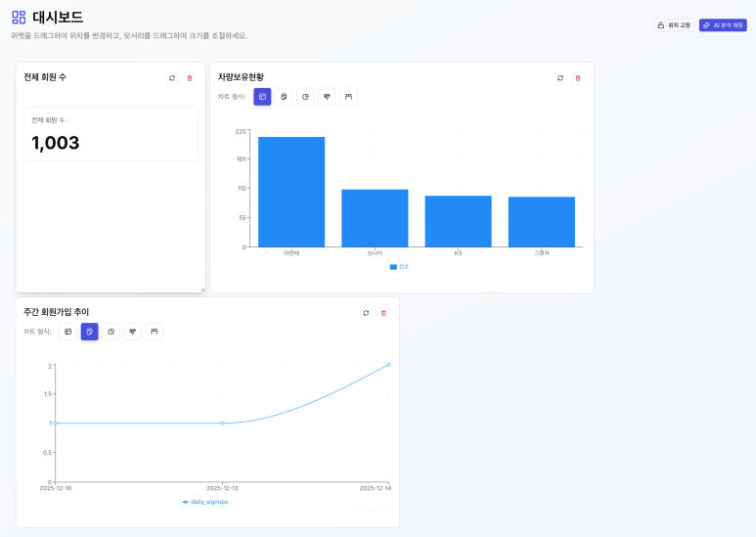Image resolution: width=756 pixels, height=537 pixels.
Task: Choose pie chart type in 주간 회원가입 추이
Action: 111,332
